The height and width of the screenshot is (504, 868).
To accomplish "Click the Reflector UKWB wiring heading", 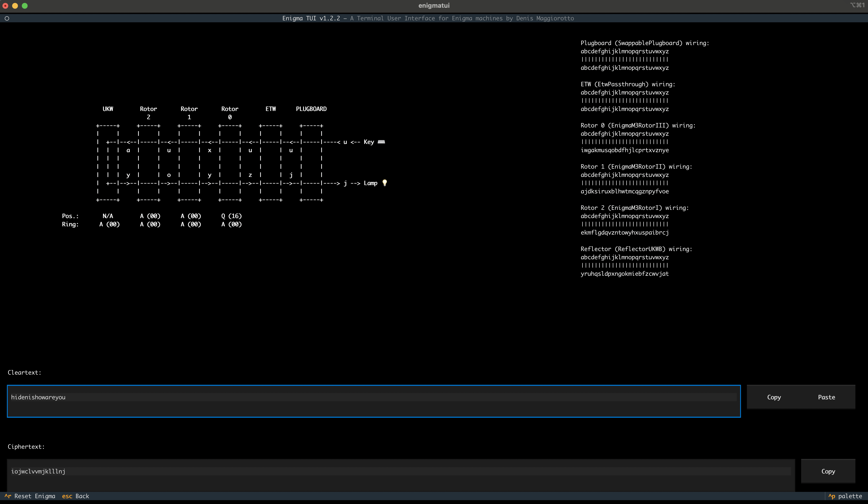I will point(636,249).
